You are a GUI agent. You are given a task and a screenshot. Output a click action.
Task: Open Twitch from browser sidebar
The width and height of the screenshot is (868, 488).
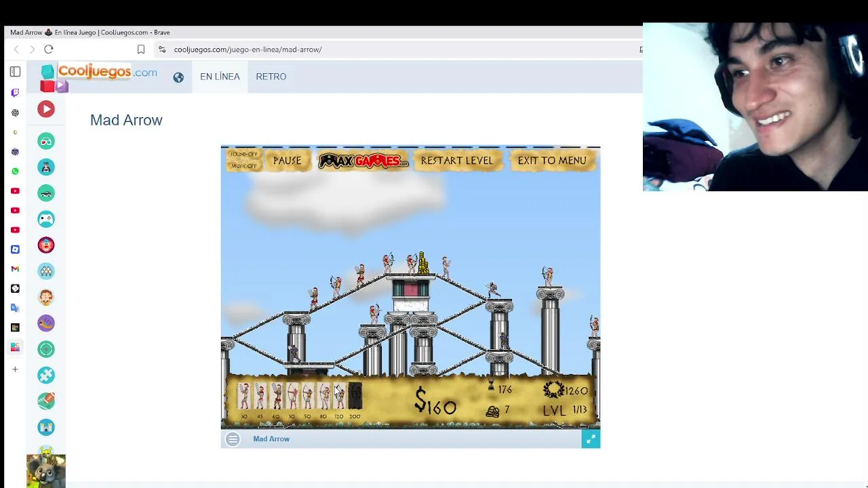[15, 93]
